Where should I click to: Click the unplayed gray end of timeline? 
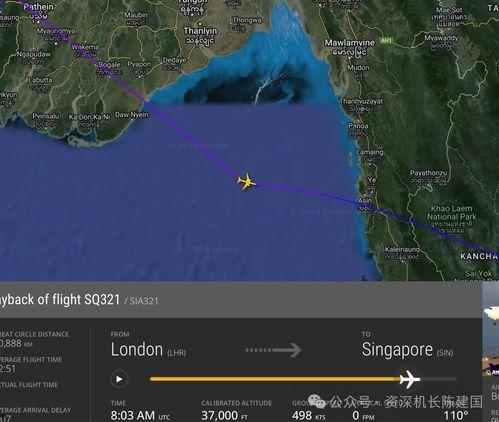click(439, 379)
